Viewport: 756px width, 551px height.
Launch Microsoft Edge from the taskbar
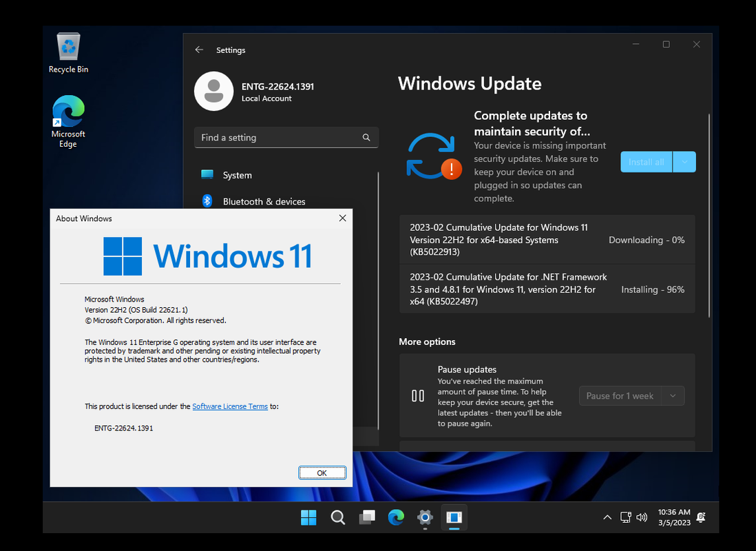396,518
